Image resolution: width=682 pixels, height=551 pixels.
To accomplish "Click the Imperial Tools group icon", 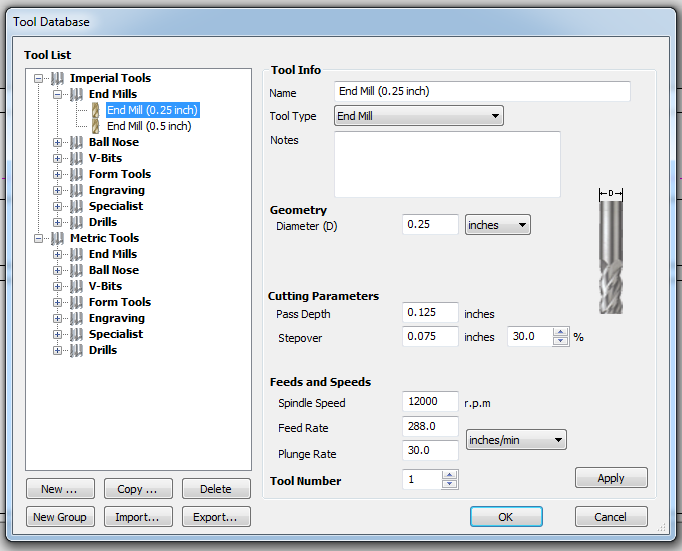I will tap(57, 78).
